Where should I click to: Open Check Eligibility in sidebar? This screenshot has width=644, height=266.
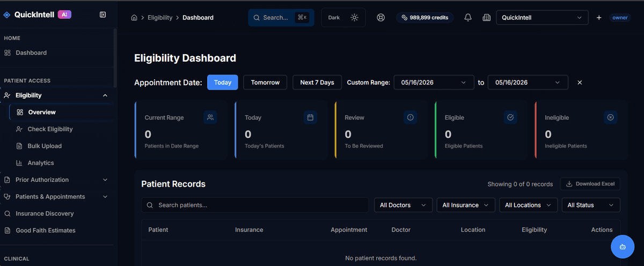point(50,129)
